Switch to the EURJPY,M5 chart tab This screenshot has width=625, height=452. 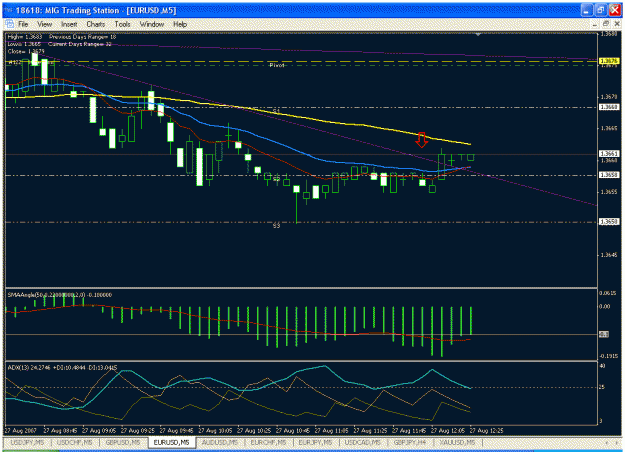(x=315, y=442)
